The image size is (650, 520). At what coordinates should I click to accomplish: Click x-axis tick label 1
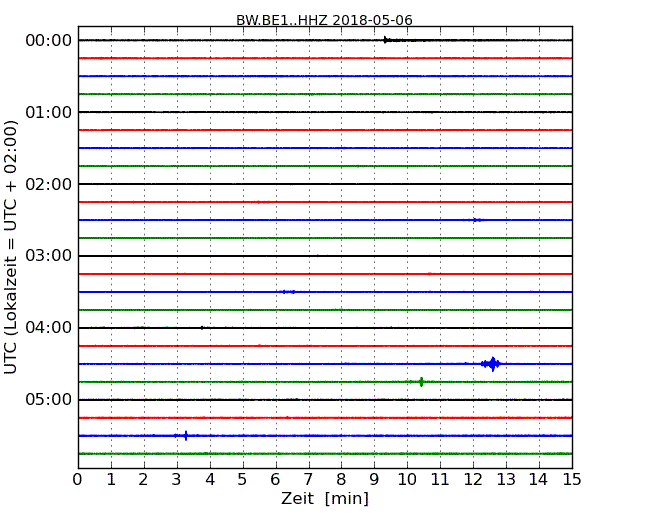(111, 480)
